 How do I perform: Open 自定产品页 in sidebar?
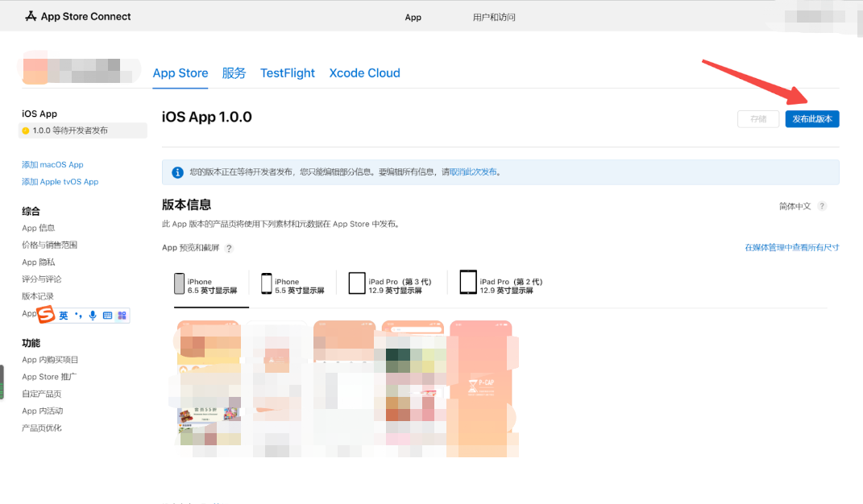(42, 394)
